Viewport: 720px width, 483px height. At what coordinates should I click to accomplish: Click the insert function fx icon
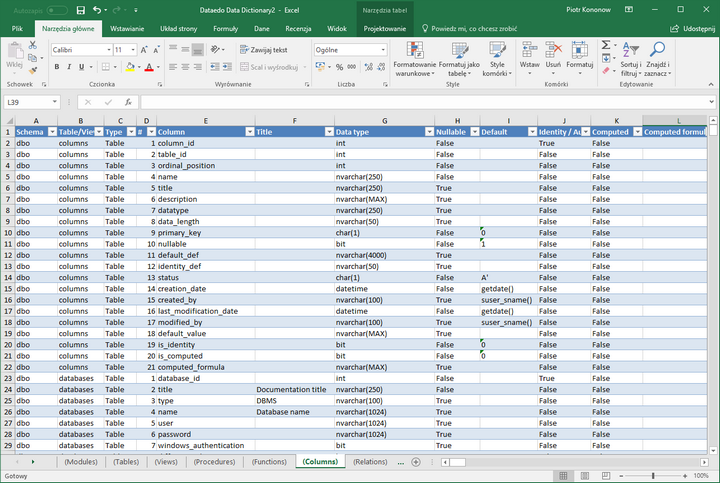128,102
